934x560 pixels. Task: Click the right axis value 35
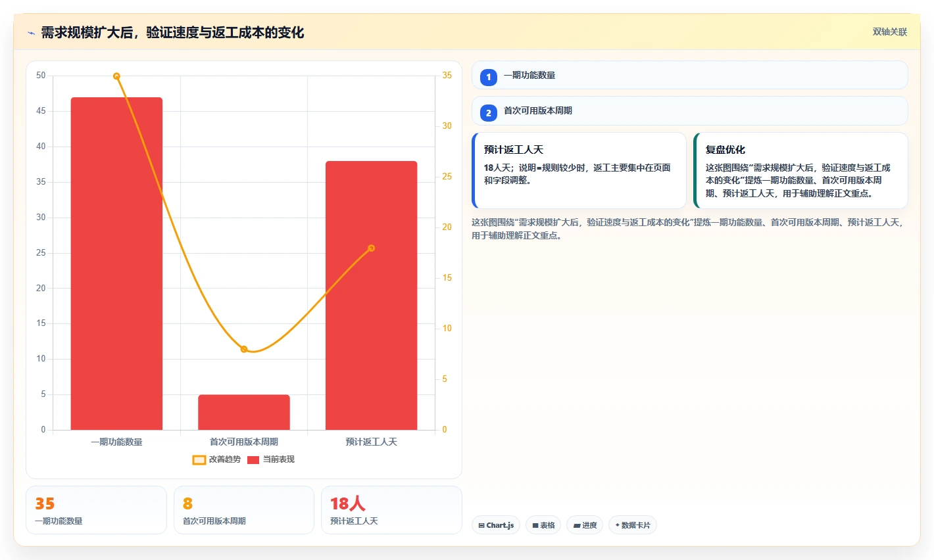coord(447,76)
